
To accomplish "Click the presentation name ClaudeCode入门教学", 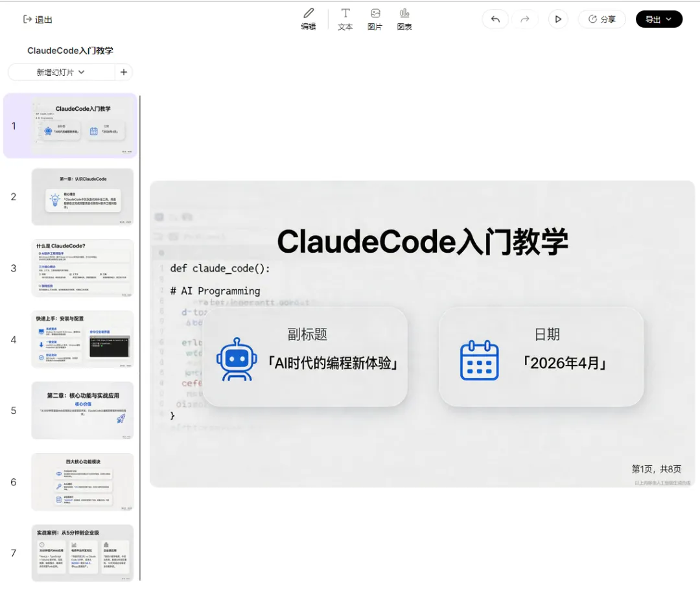I will (70, 51).
